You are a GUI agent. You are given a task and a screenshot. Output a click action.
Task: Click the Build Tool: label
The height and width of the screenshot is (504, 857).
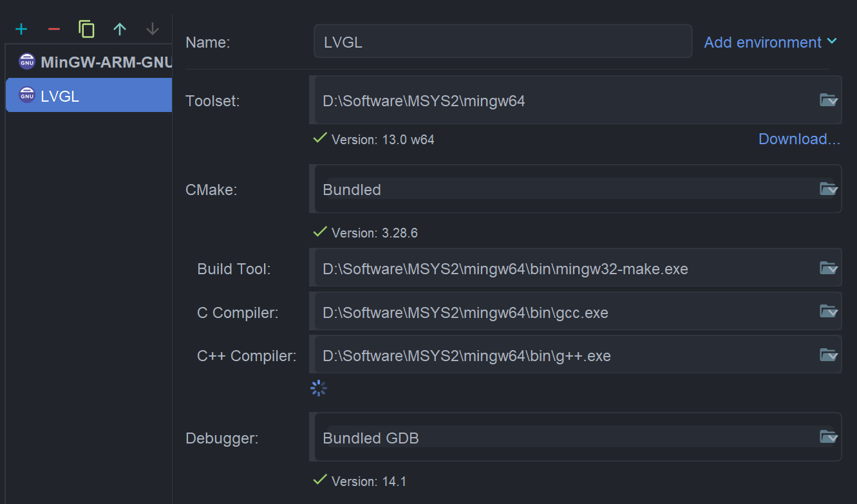[234, 269]
